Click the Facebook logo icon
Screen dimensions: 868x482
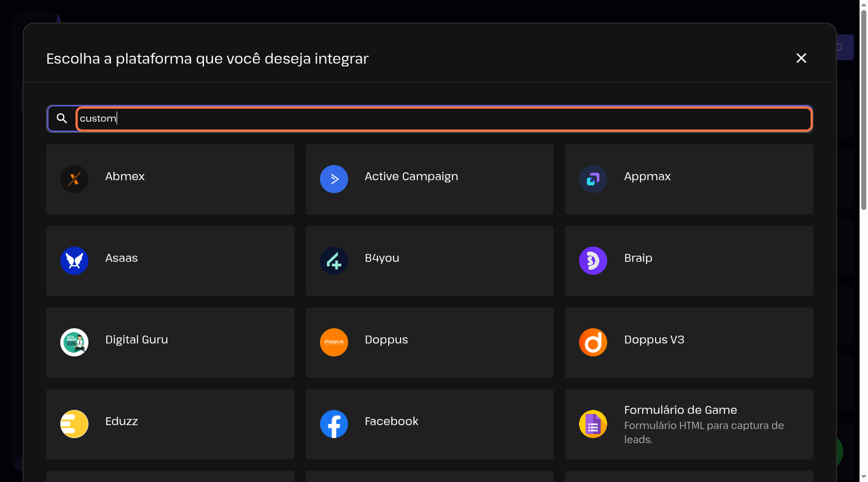point(334,424)
